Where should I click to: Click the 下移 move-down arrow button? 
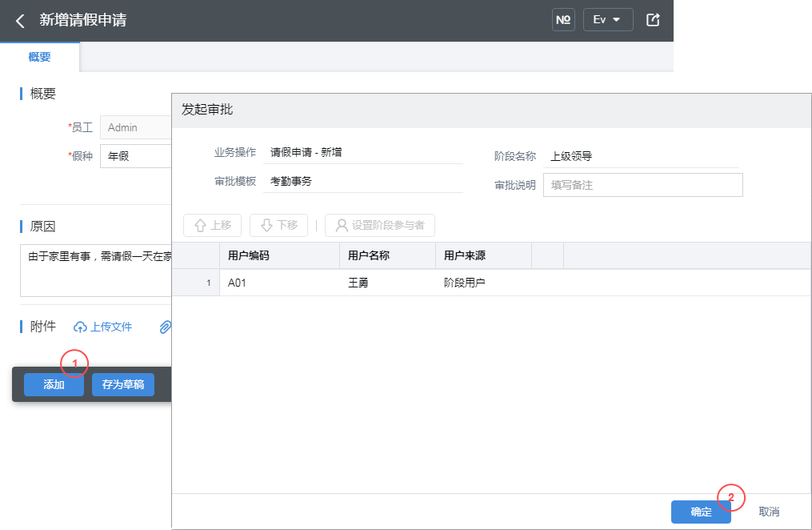(278, 226)
